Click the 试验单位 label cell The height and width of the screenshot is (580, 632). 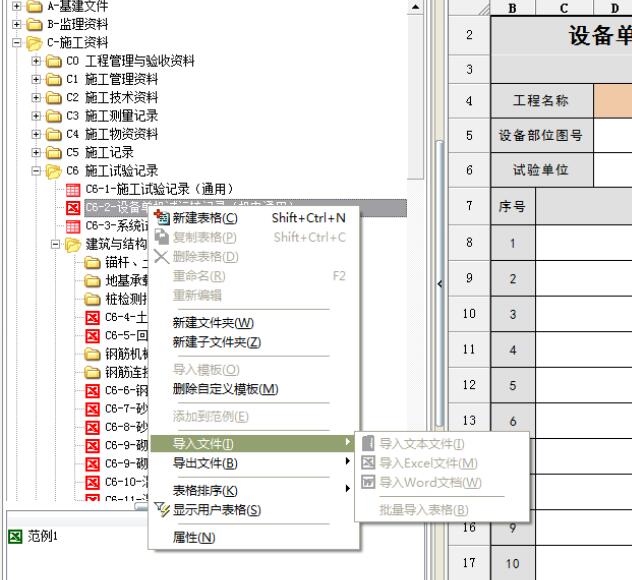(541, 170)
